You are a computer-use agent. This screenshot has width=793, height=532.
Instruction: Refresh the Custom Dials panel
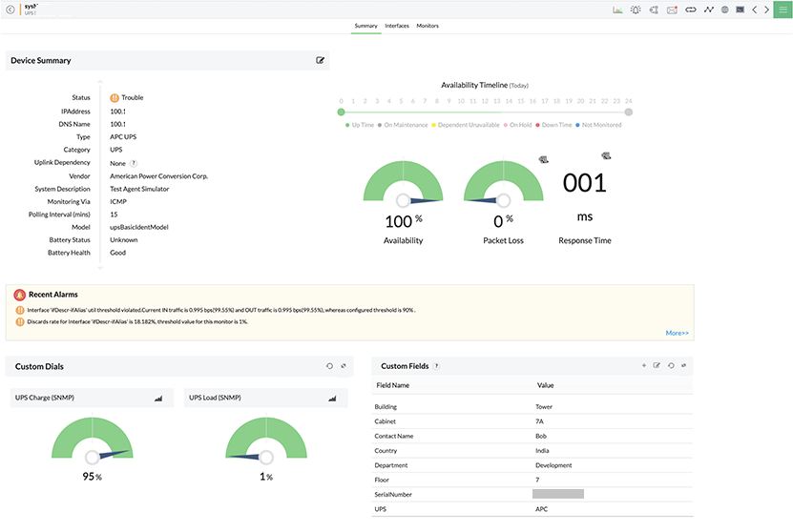329,366
